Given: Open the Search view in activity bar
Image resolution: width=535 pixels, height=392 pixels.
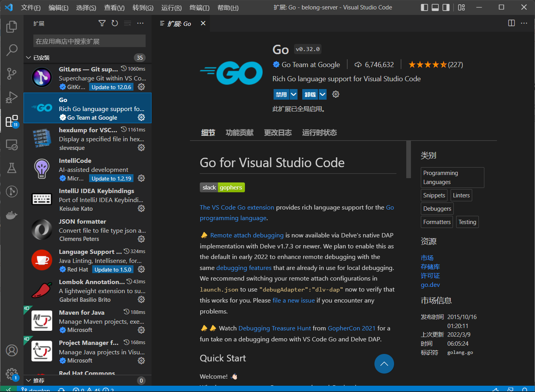Looking at the screenshot, I should pos(12,50).
